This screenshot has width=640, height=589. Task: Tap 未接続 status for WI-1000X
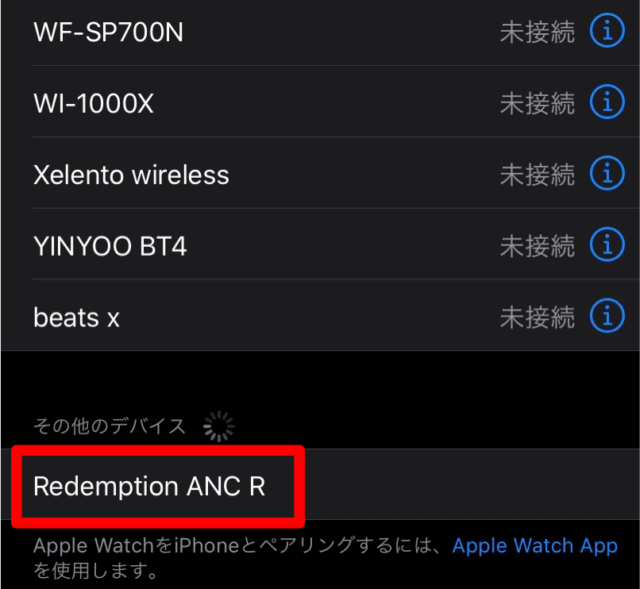pyautogui.click(x=537, y=102)
